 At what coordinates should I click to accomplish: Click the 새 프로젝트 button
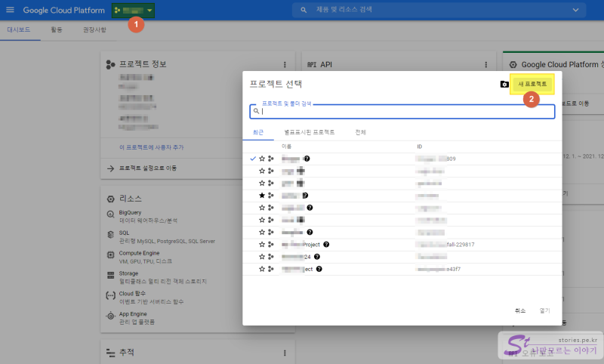(532, 84)
